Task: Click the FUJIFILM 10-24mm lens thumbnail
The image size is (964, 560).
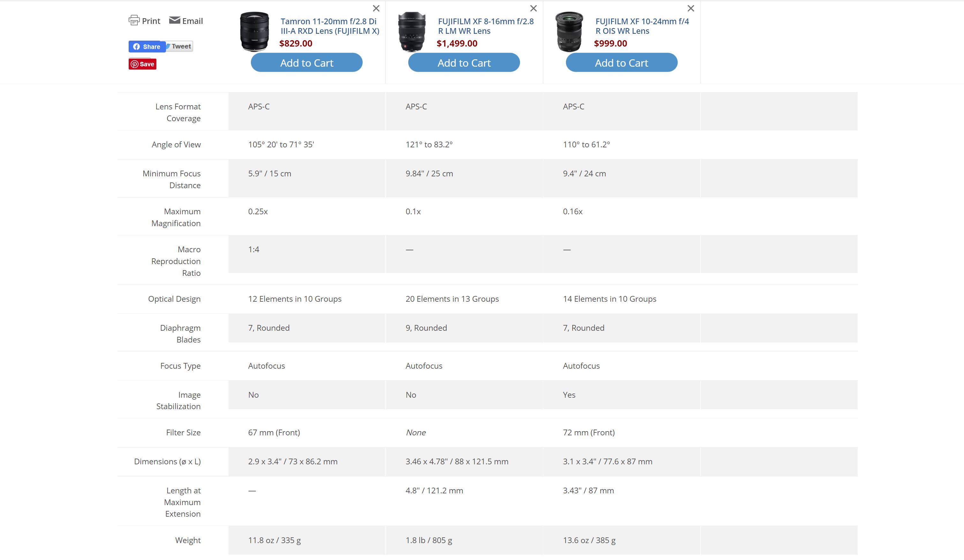Action: point(569,32)
